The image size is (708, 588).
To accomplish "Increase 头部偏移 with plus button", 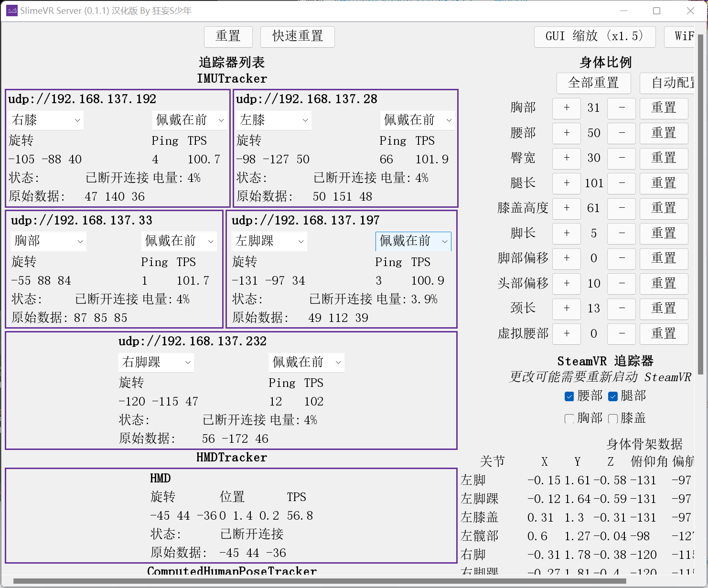I will (x=567, y=284).
